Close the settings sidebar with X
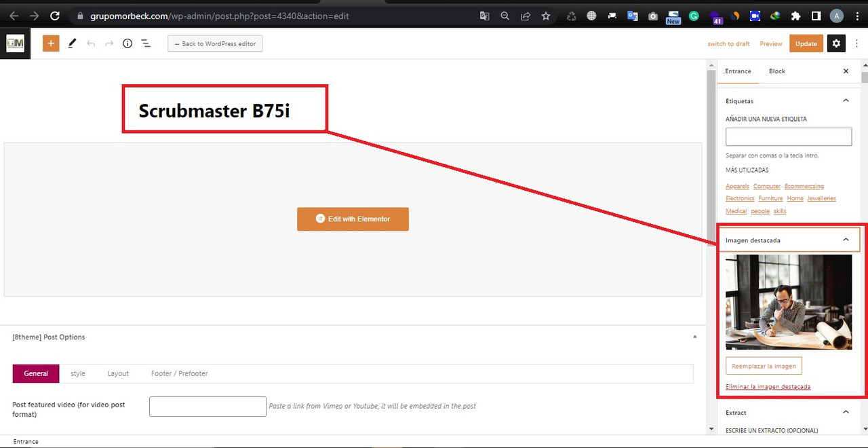This screenshot has height=448, width=868. [846, 71]
